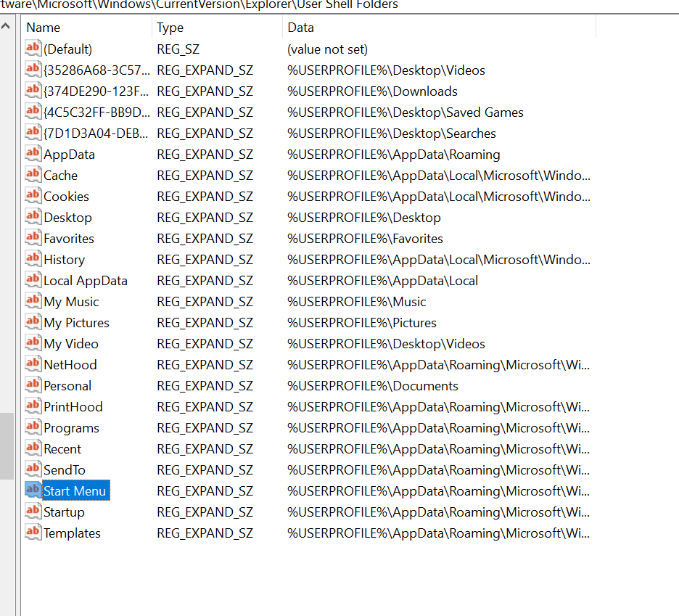Click the %USERPROFILE%\Downloads data cell

[x=372, y=91]
